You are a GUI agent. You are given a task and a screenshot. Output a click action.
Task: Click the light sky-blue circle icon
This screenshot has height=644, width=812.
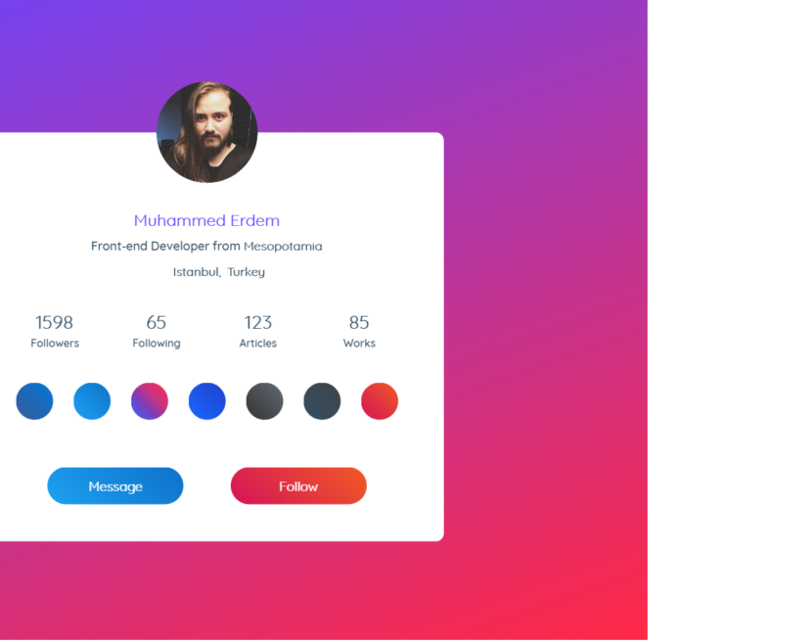coord(92,401)
